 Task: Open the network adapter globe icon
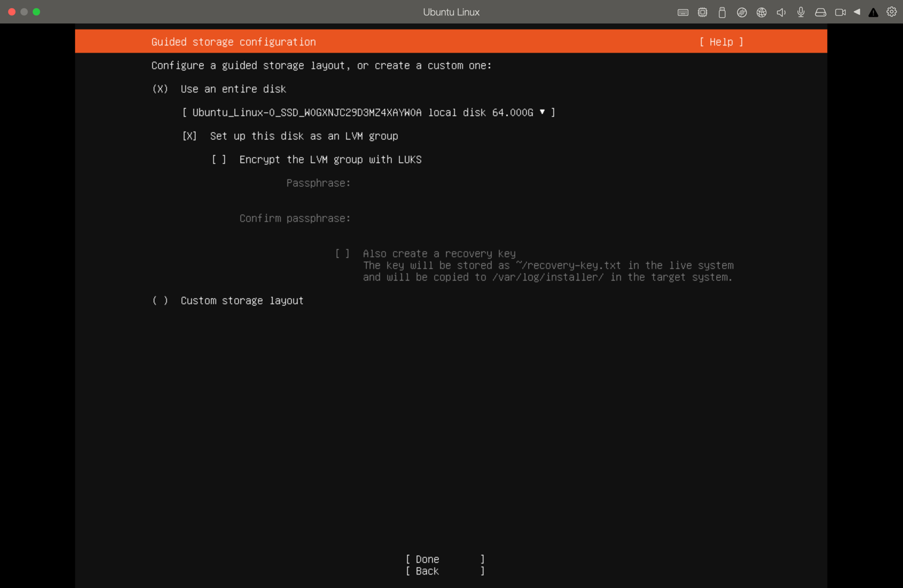761,12
